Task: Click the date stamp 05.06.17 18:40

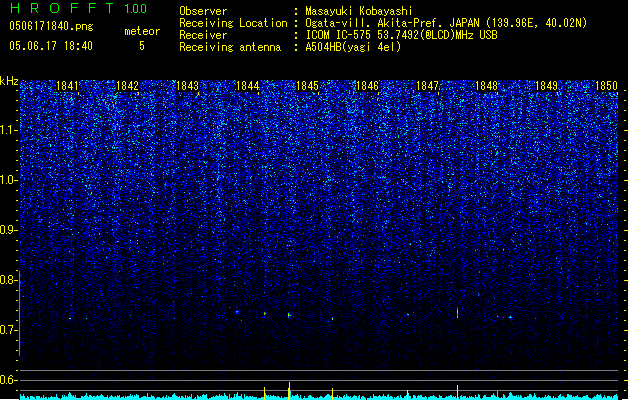Action: (51, 46)
